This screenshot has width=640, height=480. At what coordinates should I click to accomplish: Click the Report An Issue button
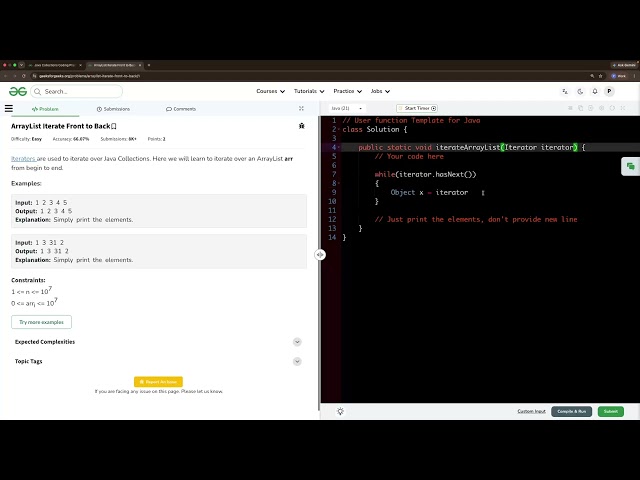[158, 382]
